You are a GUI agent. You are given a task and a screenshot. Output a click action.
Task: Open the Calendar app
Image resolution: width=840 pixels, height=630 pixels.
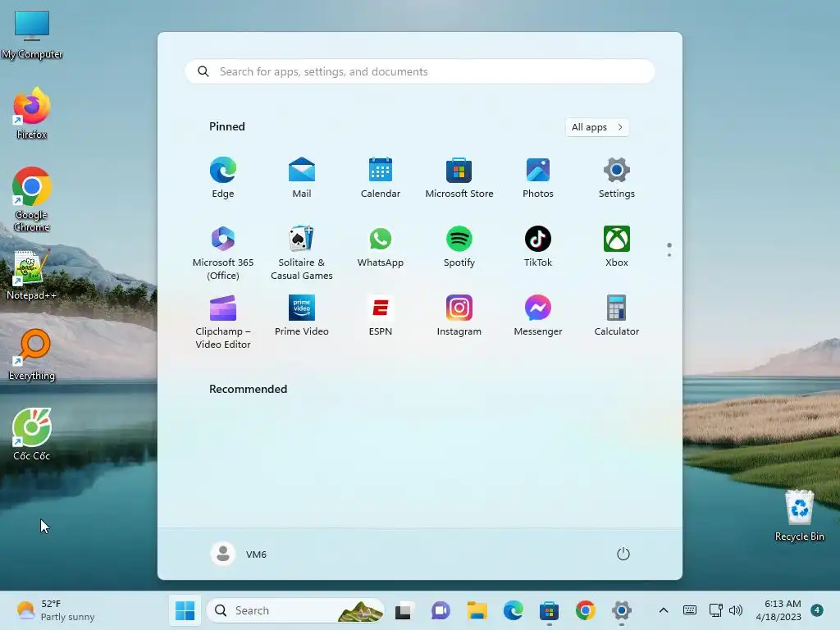[381, 178]
